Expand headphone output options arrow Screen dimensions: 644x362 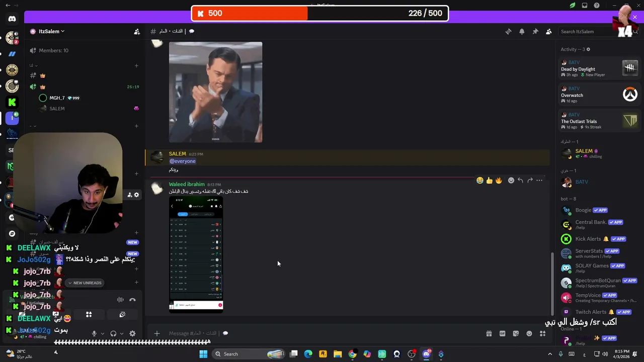pos(122,333)
